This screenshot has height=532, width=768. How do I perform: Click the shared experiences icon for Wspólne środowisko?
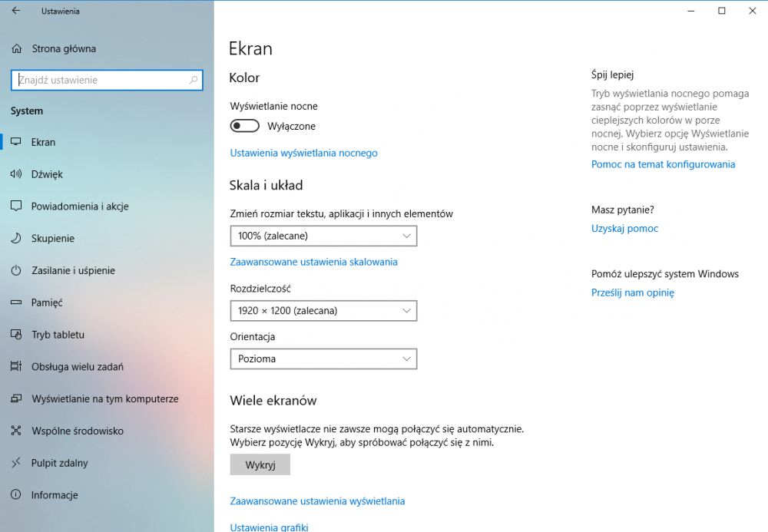(x=16, y=431)
